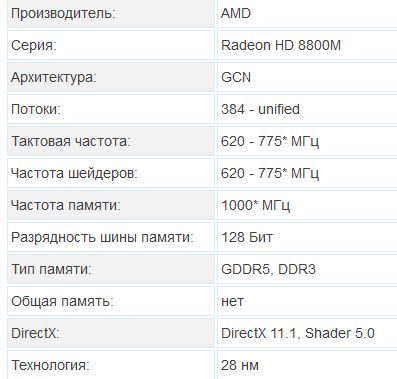The image size is (397, 379).
Task: Select the AMD manufacturer value
Action: click(x=236, y=13)
